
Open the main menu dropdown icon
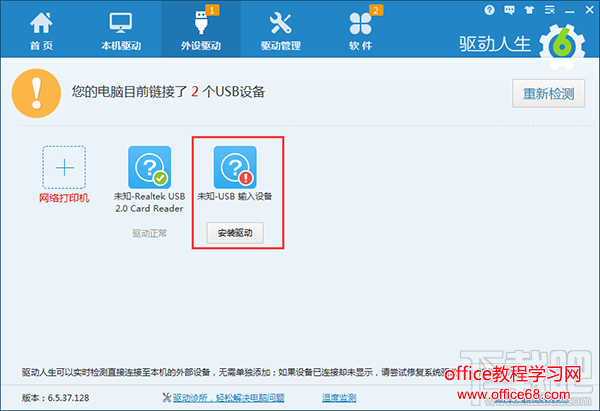(549, 10)
